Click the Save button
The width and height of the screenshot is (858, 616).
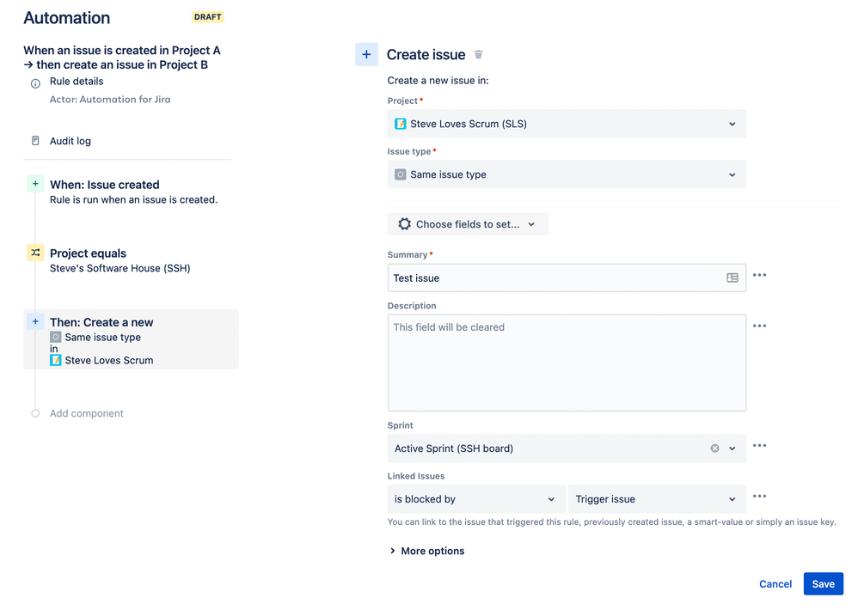(x=823, y=583)
